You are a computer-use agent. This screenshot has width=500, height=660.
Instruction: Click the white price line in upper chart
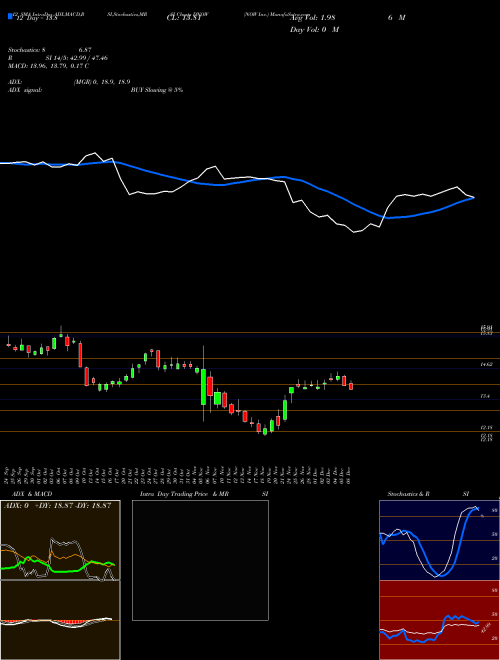tap(295, 202)
